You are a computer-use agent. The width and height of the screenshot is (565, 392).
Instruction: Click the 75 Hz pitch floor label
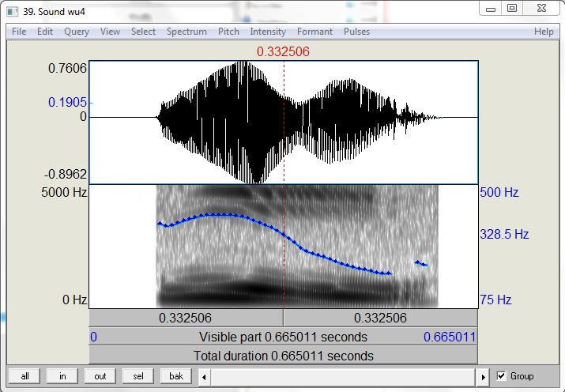pos(495,300)
